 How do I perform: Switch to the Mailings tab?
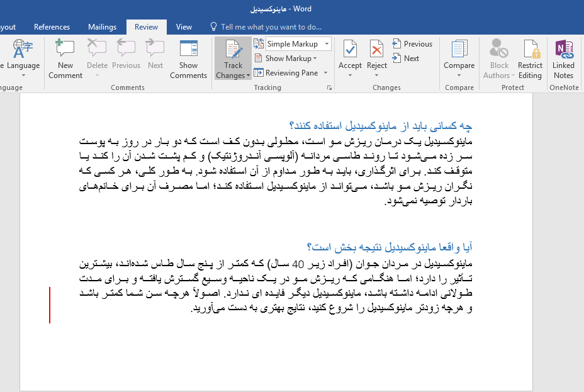[x=102, y=27]
